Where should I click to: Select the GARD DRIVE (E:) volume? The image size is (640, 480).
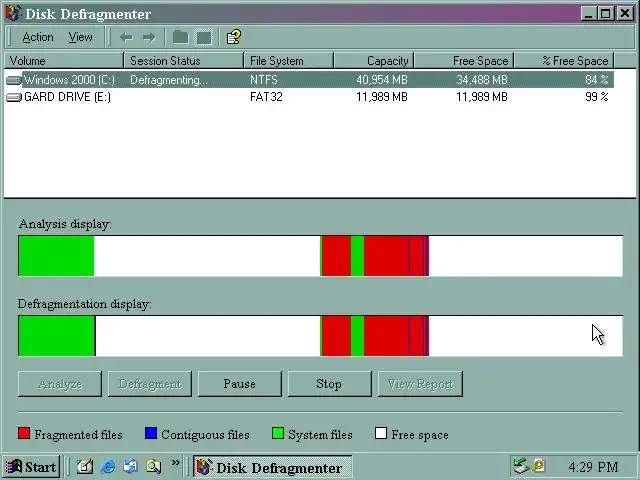click(x=67, y=97)
